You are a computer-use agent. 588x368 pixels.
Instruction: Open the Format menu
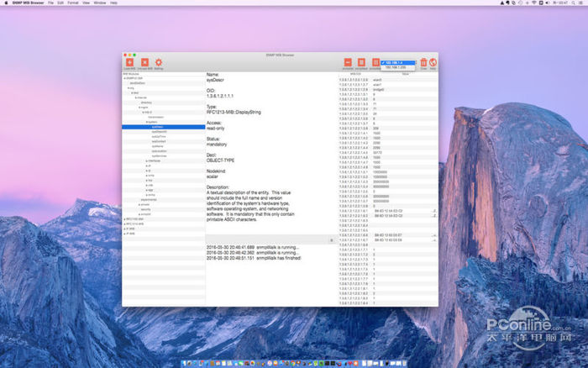(73, 3)
